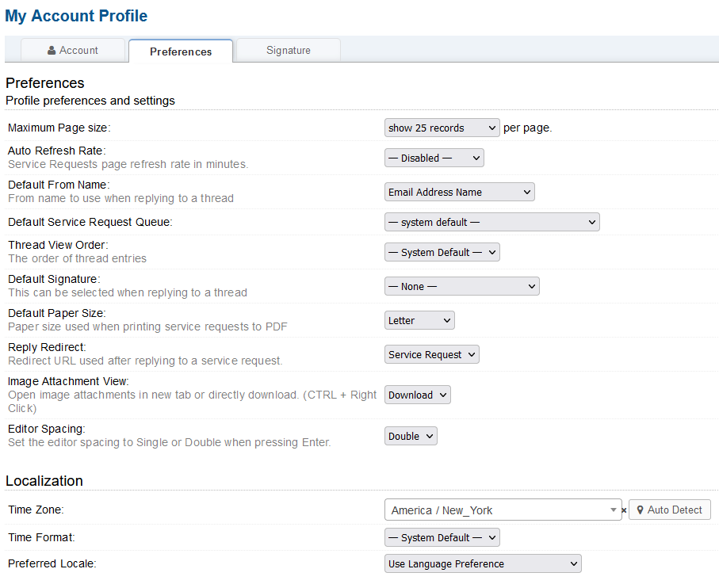719x588 pixels.
Task: Click the My Account Profile heading
Action: tap(76, 16)
